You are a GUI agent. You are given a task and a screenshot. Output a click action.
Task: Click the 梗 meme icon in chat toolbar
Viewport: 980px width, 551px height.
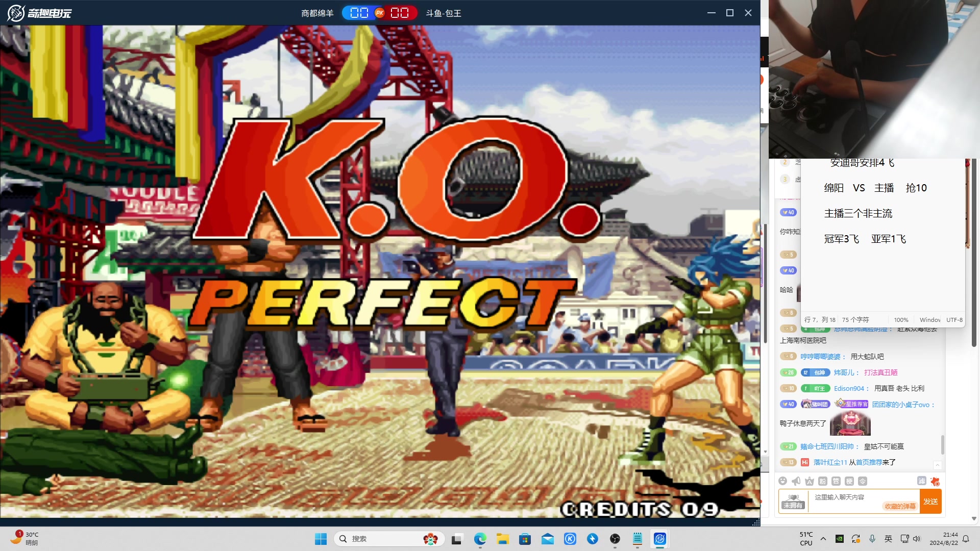[849, 481]
